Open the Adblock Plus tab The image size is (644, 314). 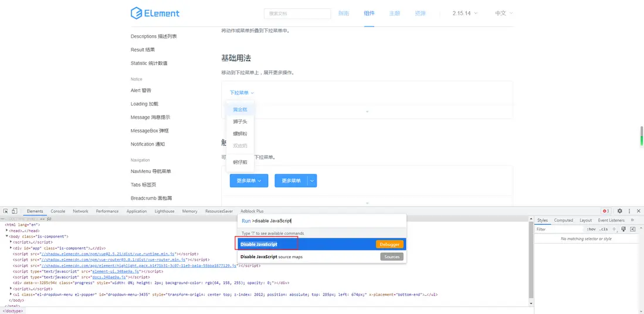[252, 211]
